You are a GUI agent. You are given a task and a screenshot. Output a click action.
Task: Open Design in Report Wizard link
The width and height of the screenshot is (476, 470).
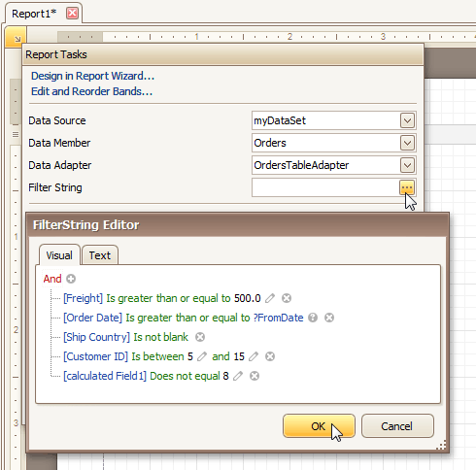(x=92, y=76)
